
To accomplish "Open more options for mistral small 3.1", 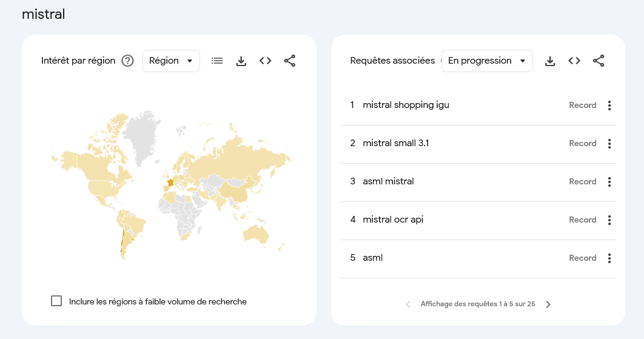I will click(x=609, y=143).
